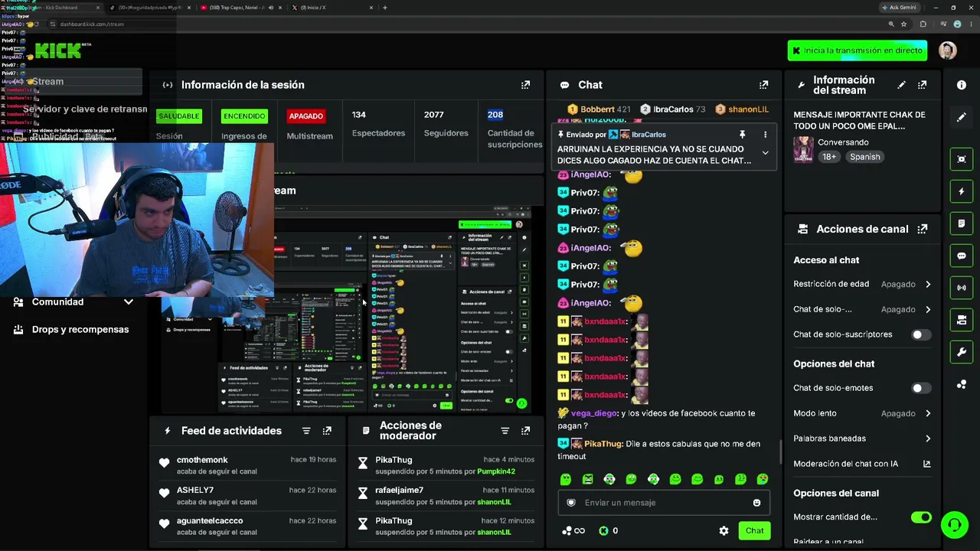Viewport: 980px width, 551px height.
Task: Select ASHELY7 in activity feed
Action: point(195,490)
